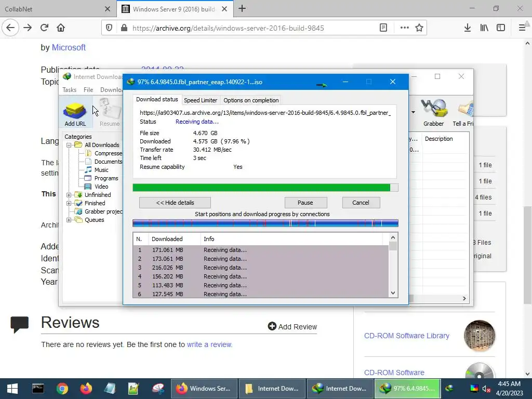Open the Grabber tool in IDM toolbar
The width and height of the screenshot is (532, 399).
(433, 113)
